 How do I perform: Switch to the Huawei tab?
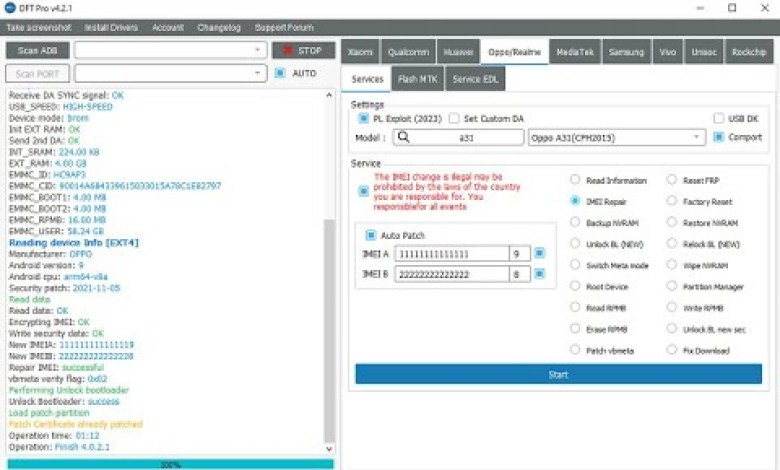point(458,52)
